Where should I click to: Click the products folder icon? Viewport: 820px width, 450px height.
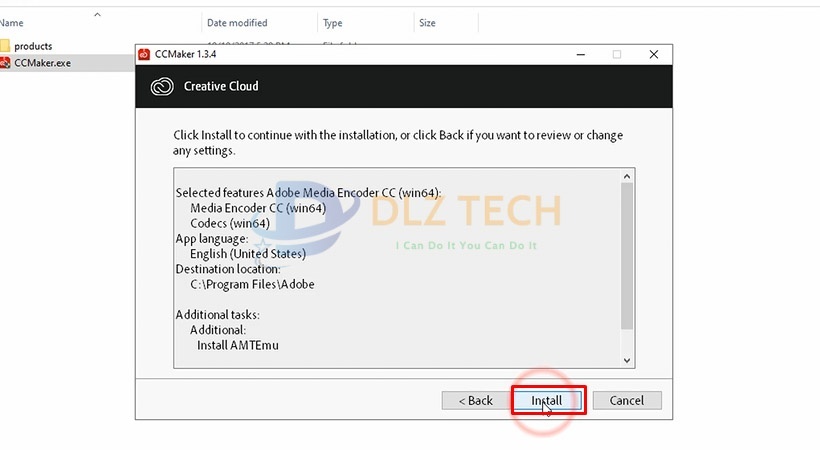(x=5, y=46)
